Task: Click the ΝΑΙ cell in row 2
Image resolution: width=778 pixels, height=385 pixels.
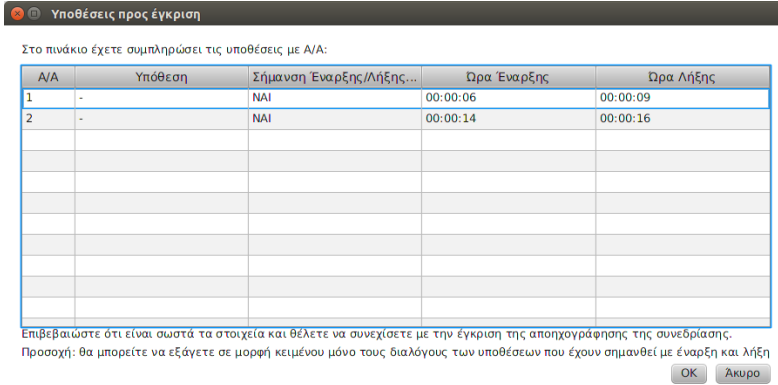Action: 335,119
